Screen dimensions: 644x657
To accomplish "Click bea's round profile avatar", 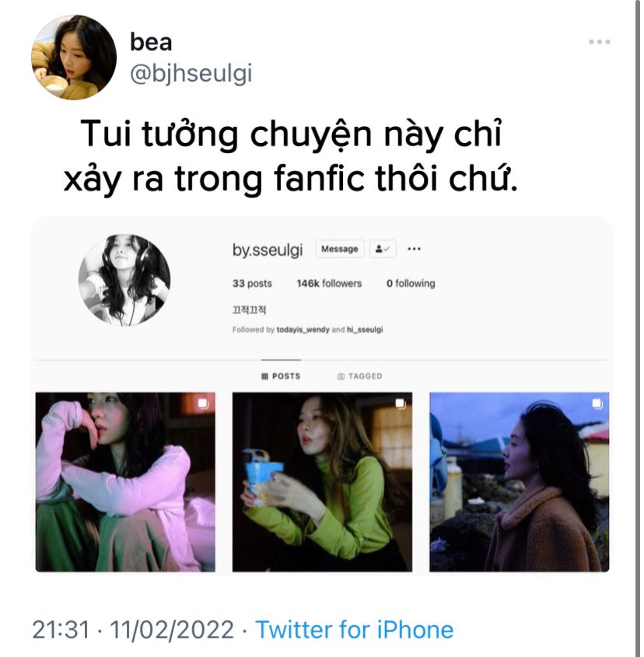I will pyautogui.click(x=74, y=58).
